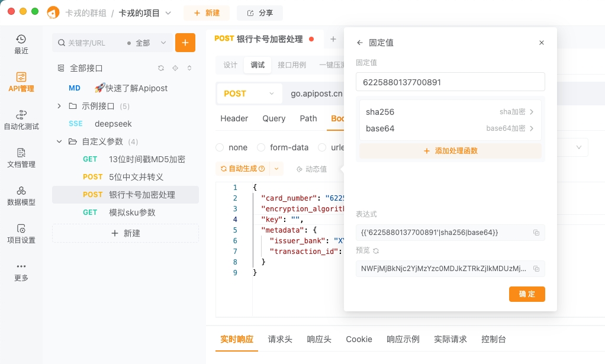Viewport: 605px width, 364px height.
Task: Select the form-data body type
Action: pyautogui.click(x=261, y=147)
